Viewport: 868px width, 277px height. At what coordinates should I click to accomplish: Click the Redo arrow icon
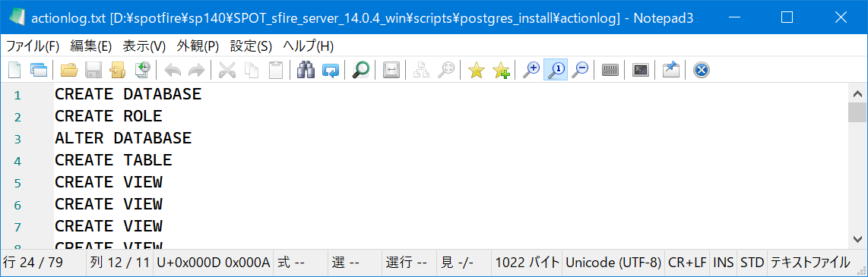tap(197, 71)
